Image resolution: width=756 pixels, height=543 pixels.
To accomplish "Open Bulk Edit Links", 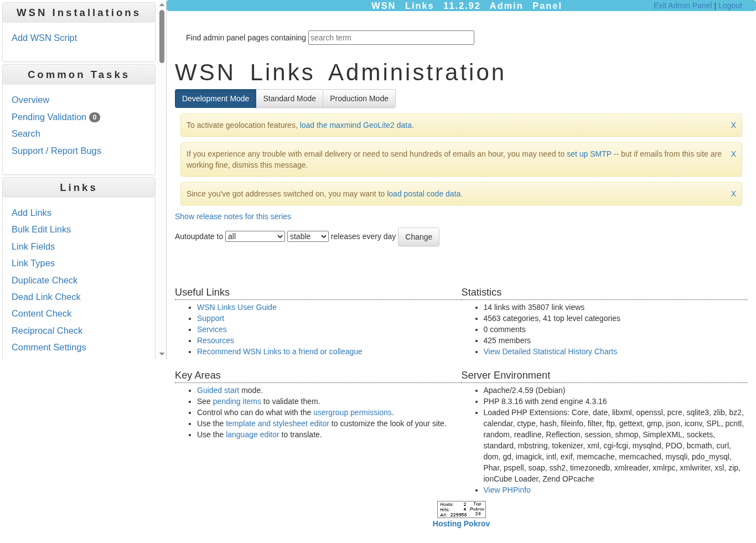I will [x=42, y=229].
